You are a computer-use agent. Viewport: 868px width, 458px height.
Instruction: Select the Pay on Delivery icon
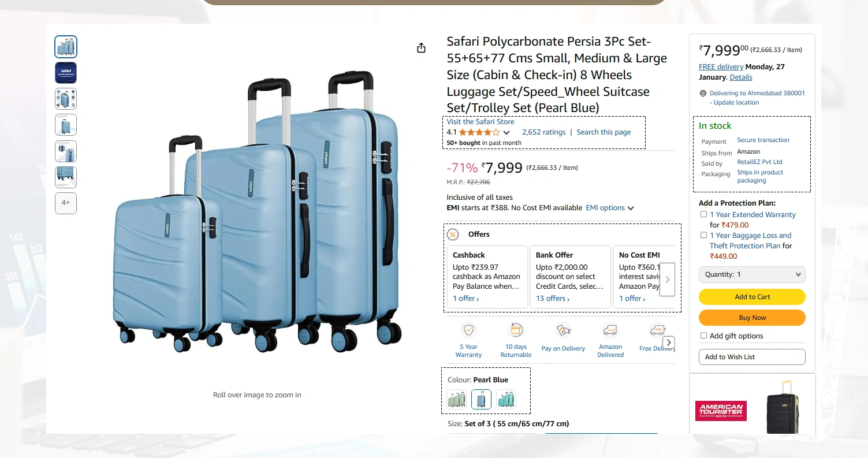562,329
